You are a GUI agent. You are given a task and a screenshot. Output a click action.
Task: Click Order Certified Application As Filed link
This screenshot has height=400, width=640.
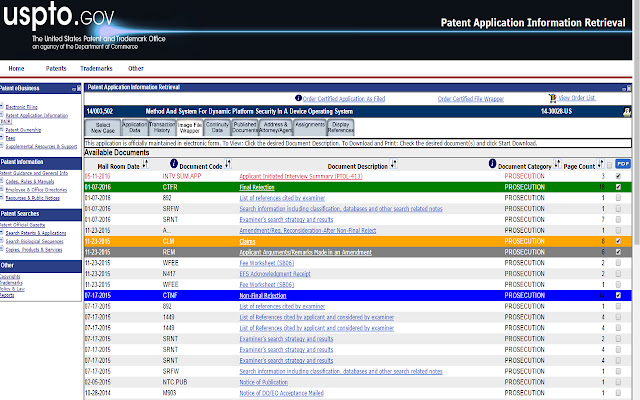tap(344, 99)
